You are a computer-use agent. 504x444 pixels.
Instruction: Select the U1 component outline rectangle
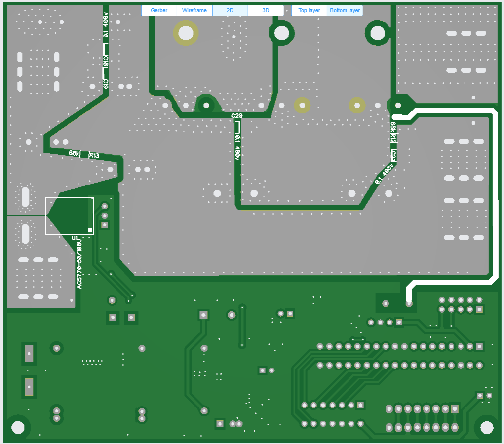(70, 216)
